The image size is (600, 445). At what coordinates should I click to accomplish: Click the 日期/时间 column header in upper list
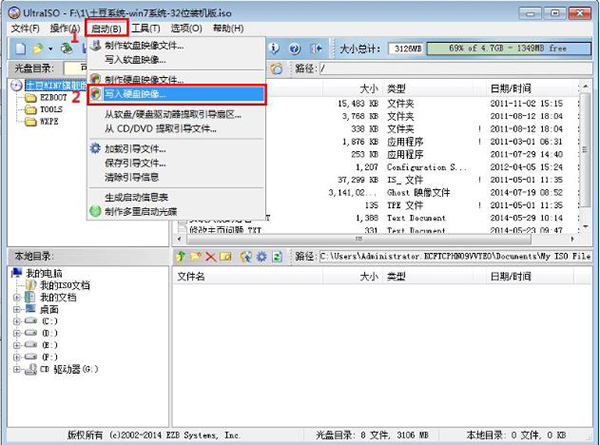coord(532,89)
